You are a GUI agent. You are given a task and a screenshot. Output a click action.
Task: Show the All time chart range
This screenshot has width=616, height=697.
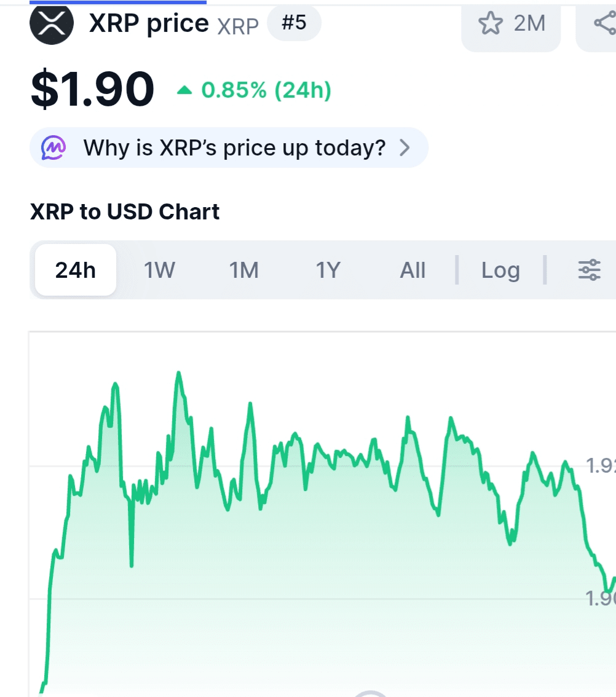(x=413, y=270)
